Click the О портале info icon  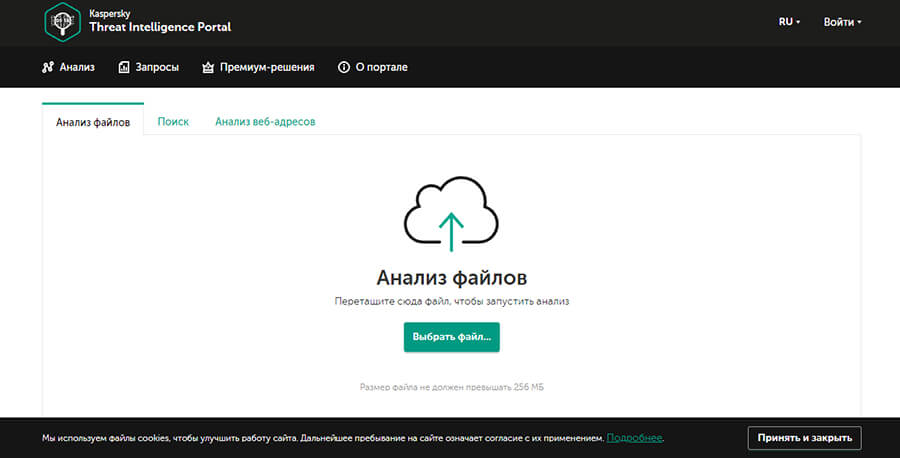(x=344, y=68)
